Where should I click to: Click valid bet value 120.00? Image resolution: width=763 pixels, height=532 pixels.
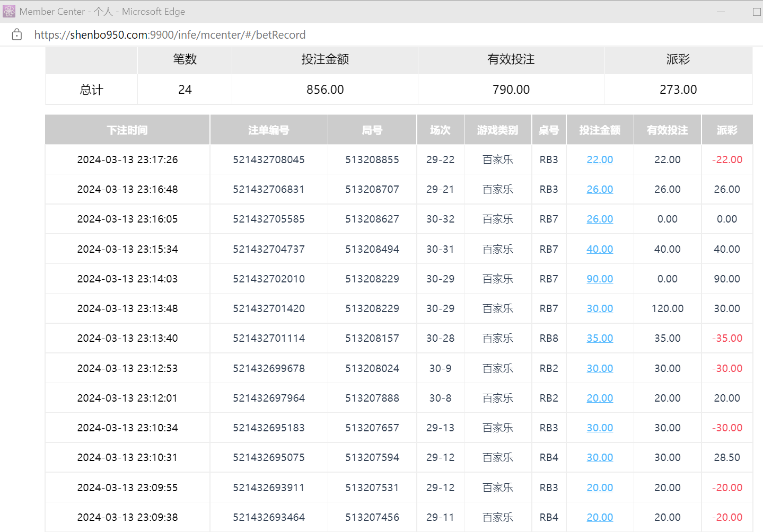[x=668, y=308]
